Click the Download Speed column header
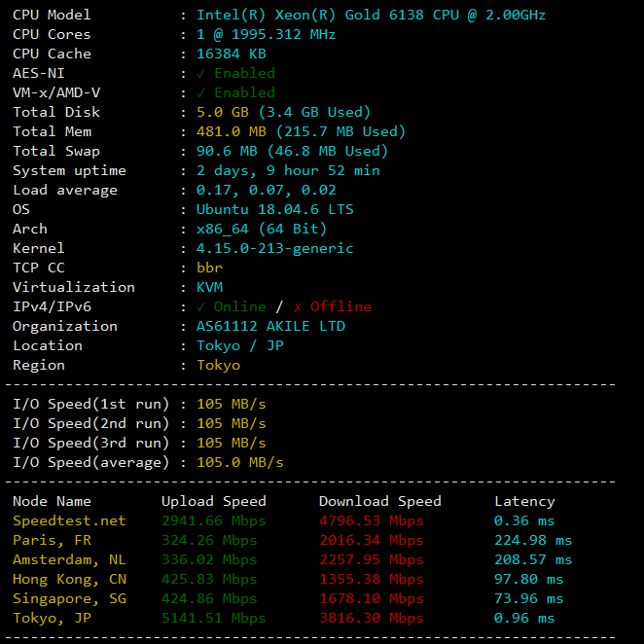 tap(379, 501)
